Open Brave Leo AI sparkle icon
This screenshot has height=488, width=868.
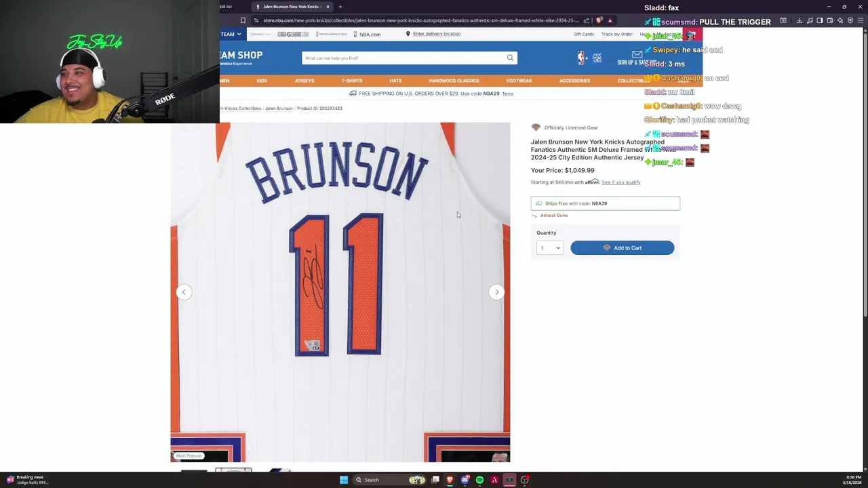840,20
